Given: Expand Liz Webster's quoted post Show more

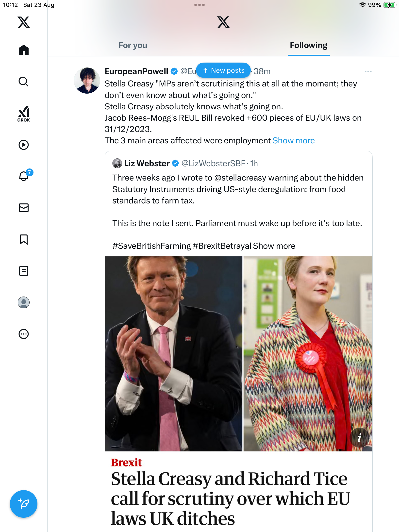Looking at the screenshot, I should point(274,246).
